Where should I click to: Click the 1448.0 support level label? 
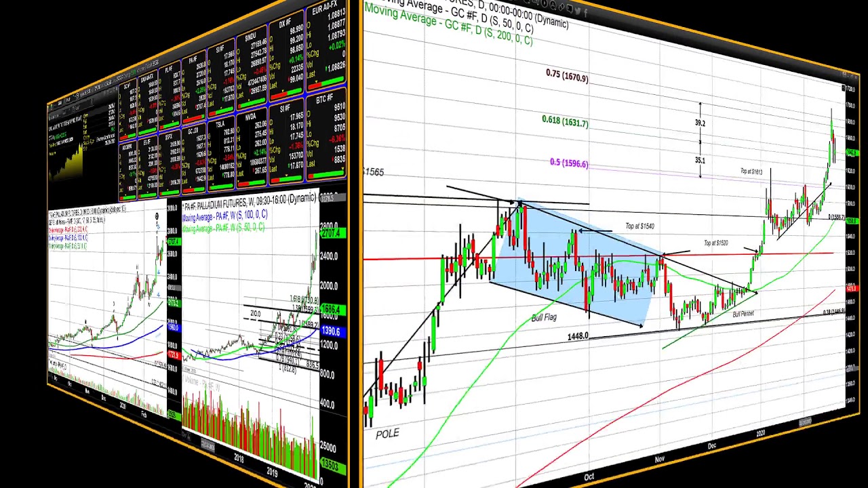point(578,336)
